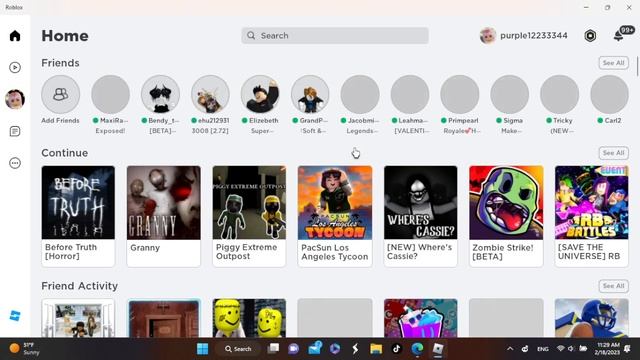The width and height of the screenshot is (640, 360).
Task: Open friend ehu212931 avatar
Action: coord(210,94)
